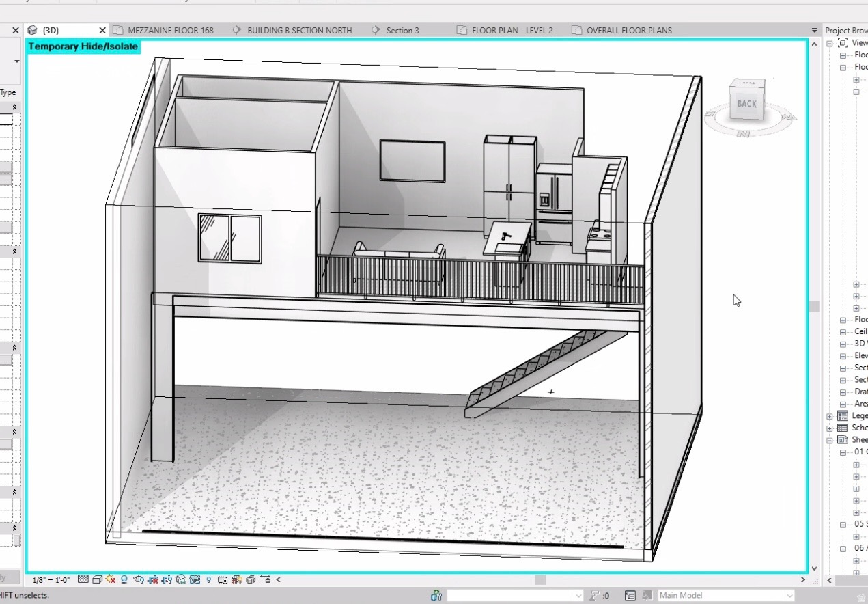Collapse the Views node in Project Browser
Screen dimensions: 868x604
[x=830, y=43]
